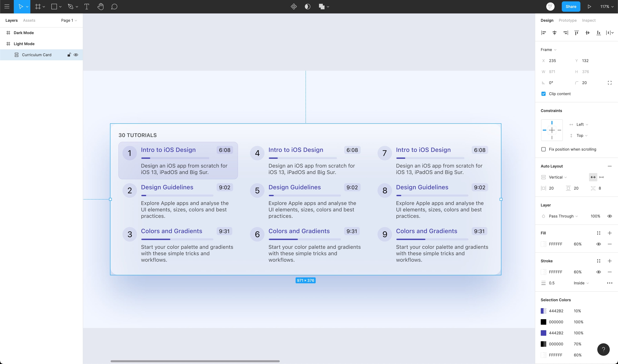618x364 pixels.
Task: Open the hamburger main menu
Action: (x=7, y=7)
